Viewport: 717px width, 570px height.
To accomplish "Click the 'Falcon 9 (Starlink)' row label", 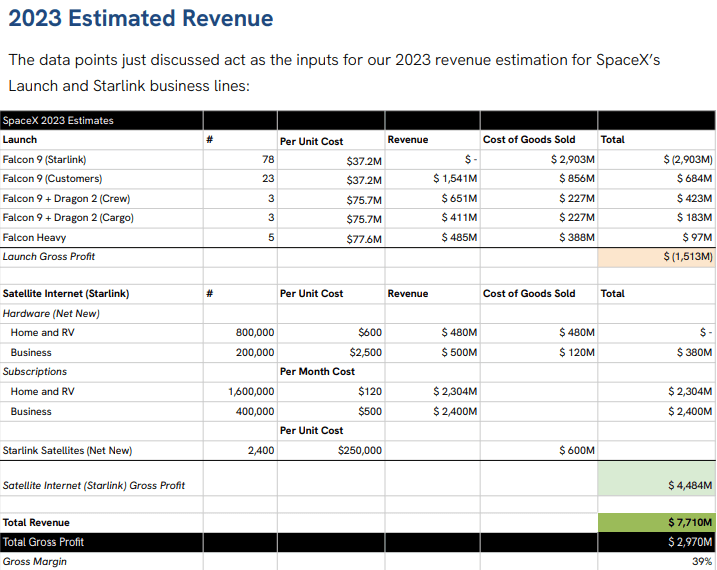I will pos(44,160).
